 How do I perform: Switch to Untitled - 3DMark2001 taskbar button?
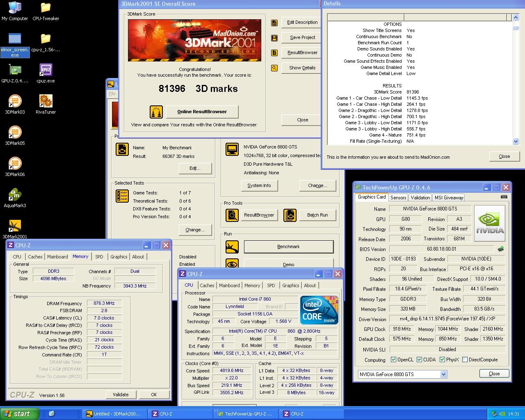115,414
